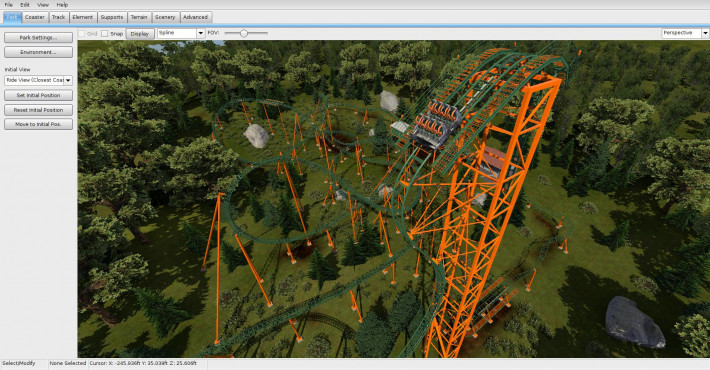Click the None Selected status text
The width and height of the screenshot is (710, 370).
point(67,363)
